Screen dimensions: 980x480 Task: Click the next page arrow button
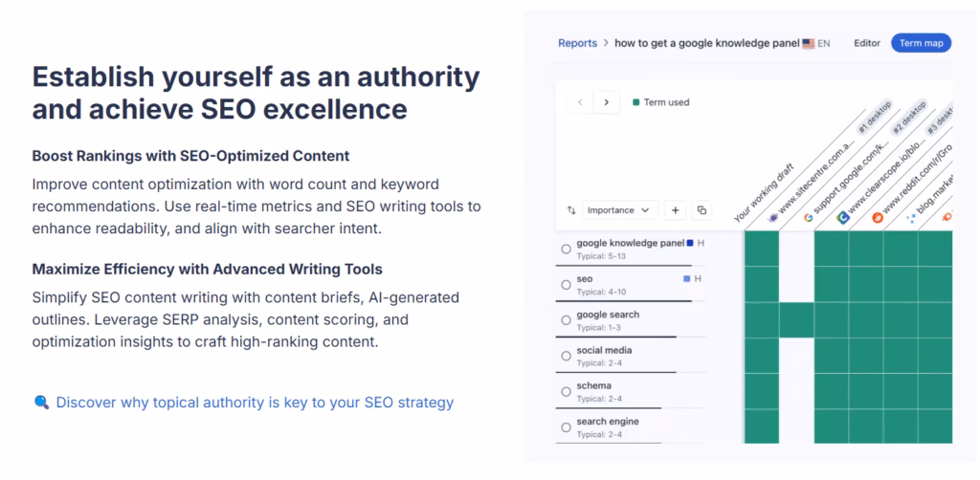[x=606, y=102]
